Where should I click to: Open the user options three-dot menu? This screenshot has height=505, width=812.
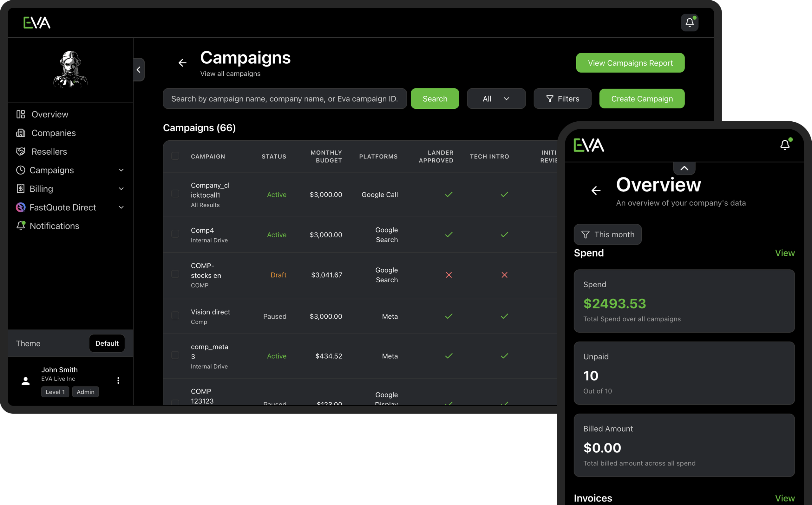[x=118, y=380]
